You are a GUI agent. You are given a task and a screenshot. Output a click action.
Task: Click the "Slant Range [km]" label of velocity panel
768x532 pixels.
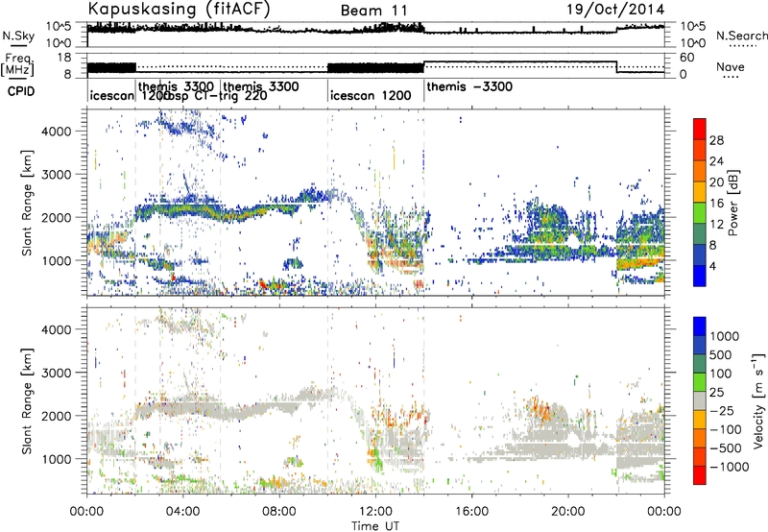coord(27,400)
